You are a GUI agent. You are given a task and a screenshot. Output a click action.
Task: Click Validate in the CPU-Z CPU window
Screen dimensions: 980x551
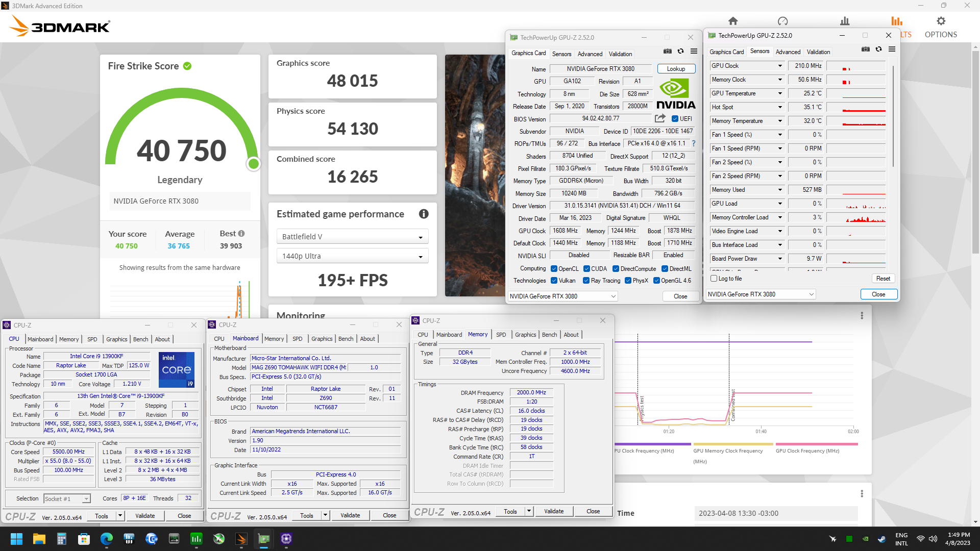coord(145,516)
